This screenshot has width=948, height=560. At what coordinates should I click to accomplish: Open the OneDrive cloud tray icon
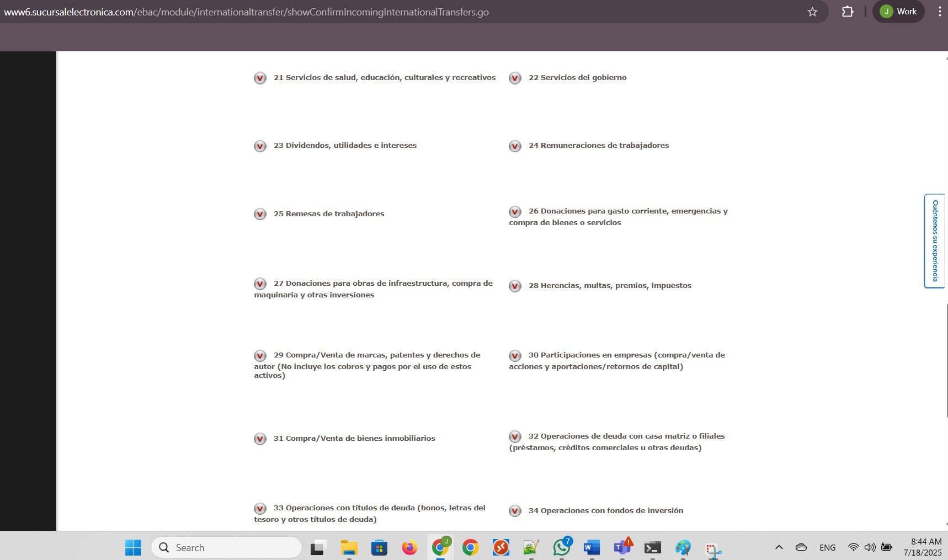click(801, 547)
